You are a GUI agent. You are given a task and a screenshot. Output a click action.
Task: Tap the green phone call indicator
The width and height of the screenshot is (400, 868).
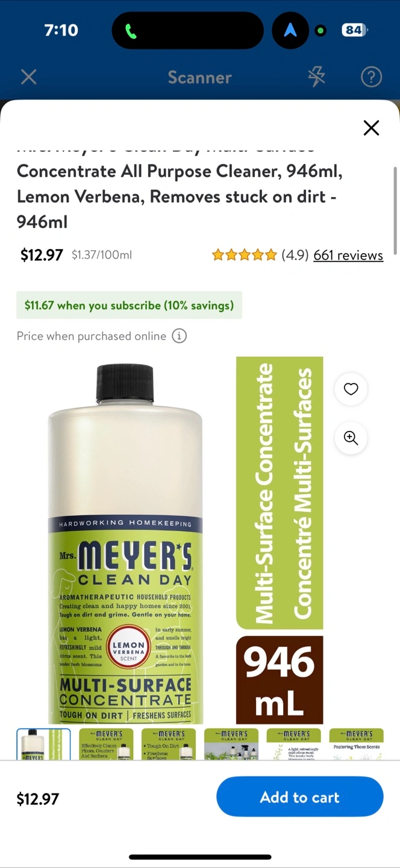[x=131, y=31]
